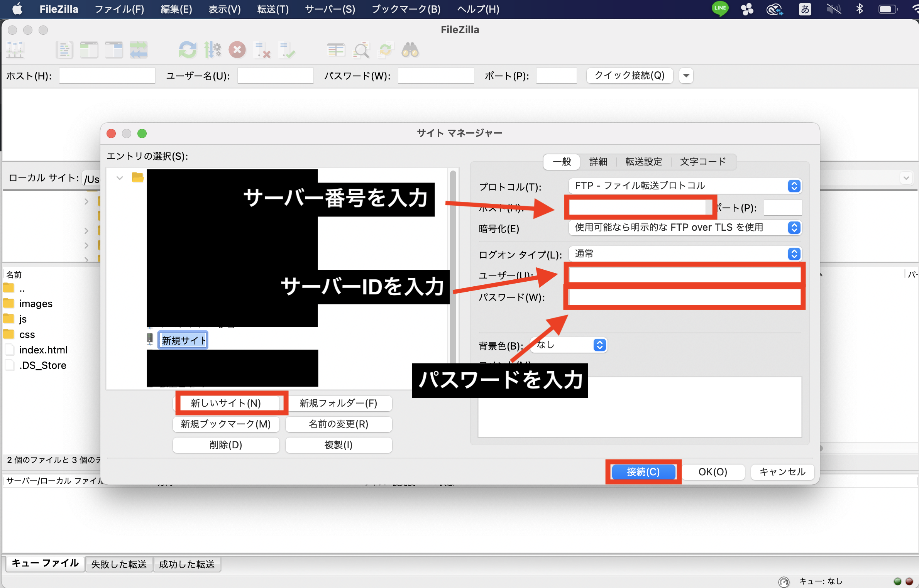Image resolution: width=919 pixels, height=588 pixels.
Task: Click the reconnect to last server icon
Action: pos(287,50)
